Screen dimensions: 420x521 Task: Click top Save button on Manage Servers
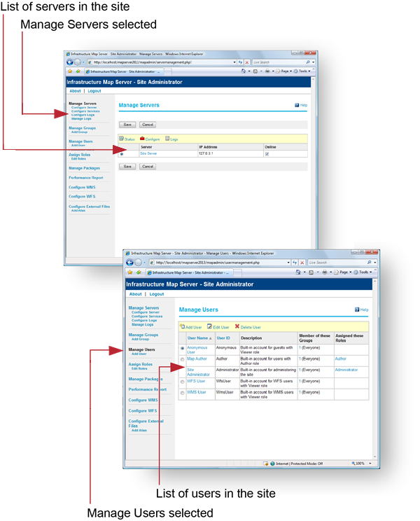point(127,125)
